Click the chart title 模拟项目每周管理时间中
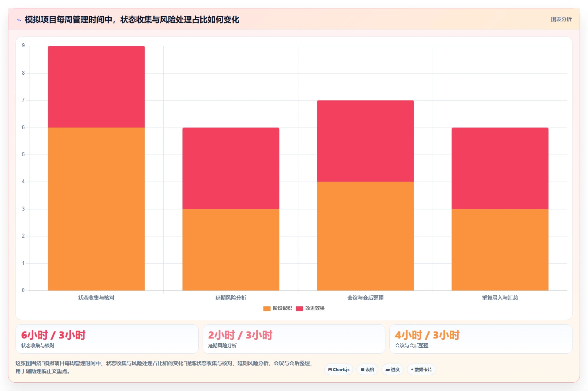 tap(132, 20)
